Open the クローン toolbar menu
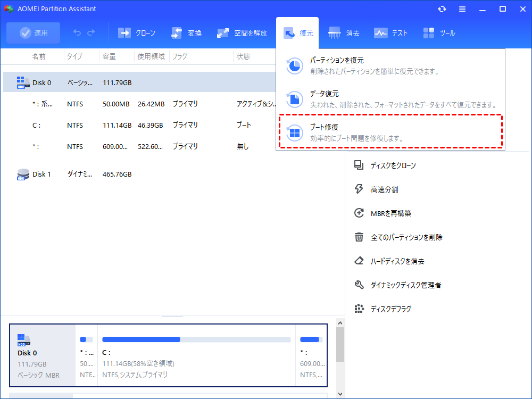The image size is (532, 399). click(137, 33)
